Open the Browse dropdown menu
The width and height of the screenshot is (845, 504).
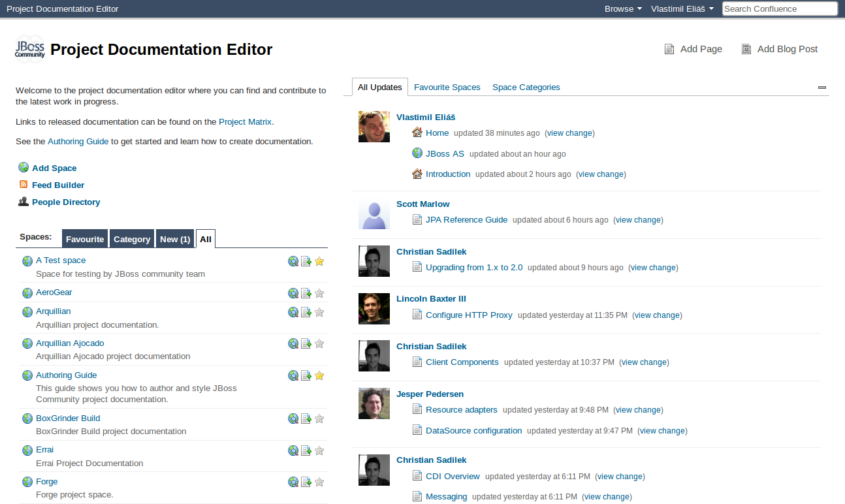[623, 8]
